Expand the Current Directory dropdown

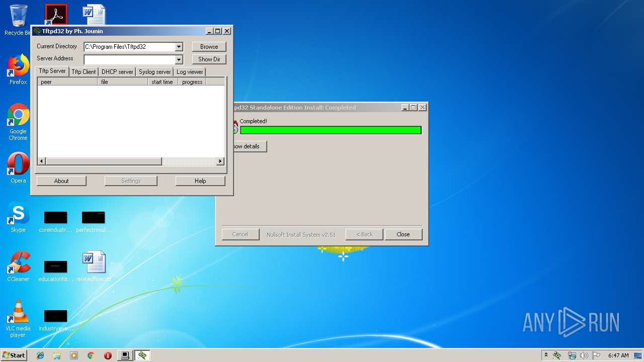click(179, 47)
